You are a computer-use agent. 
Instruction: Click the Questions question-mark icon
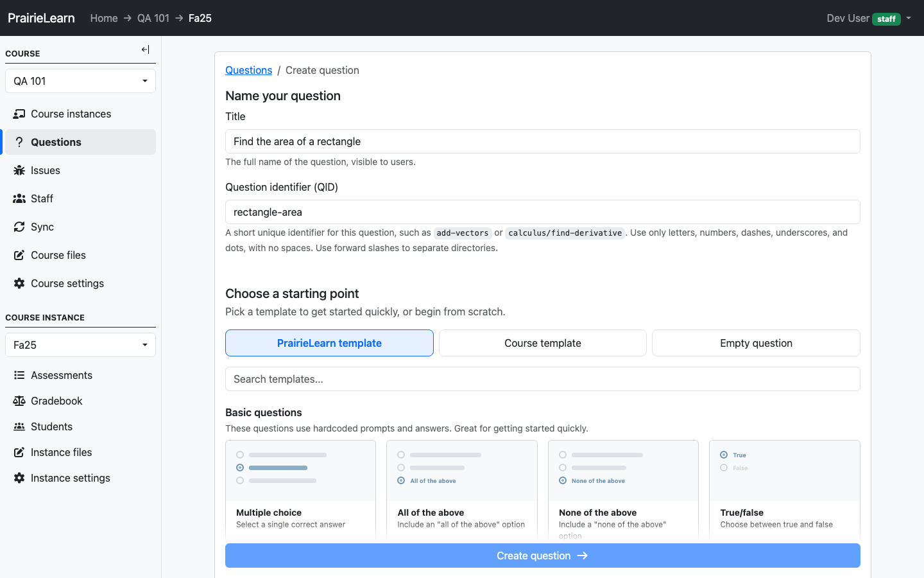19,142
